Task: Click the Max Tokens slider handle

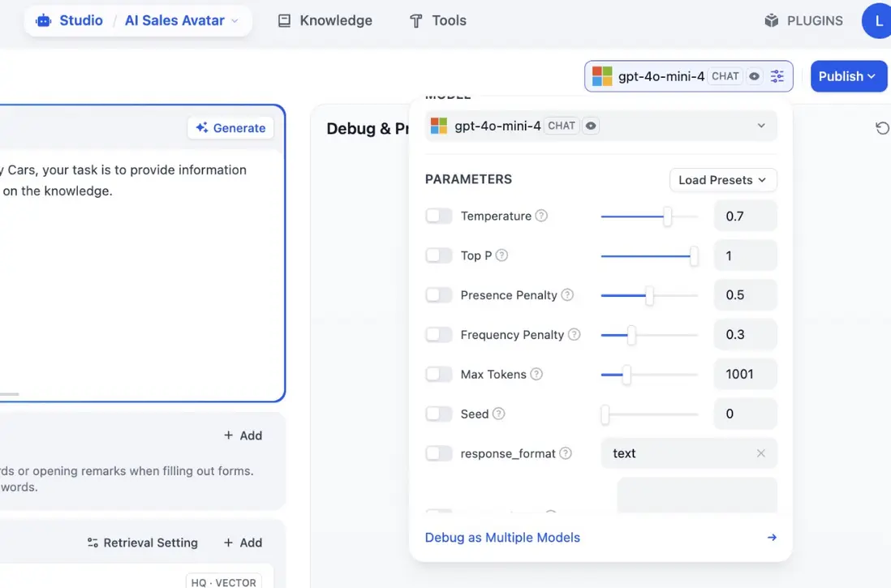Action: [x=626, y=375]
